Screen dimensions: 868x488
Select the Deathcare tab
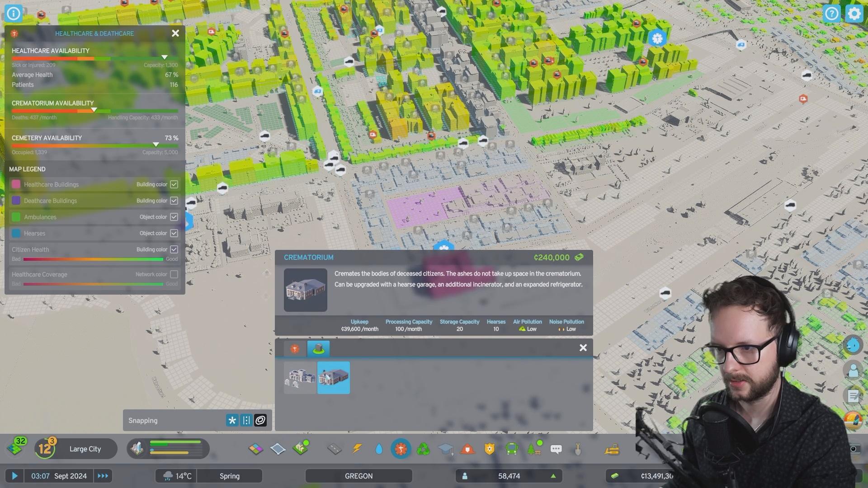(318, 349)
